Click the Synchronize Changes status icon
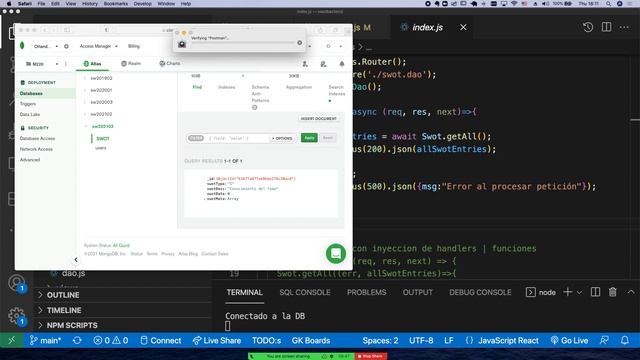The height and width of the screenshot is (360, 640). tap(77, 340)
